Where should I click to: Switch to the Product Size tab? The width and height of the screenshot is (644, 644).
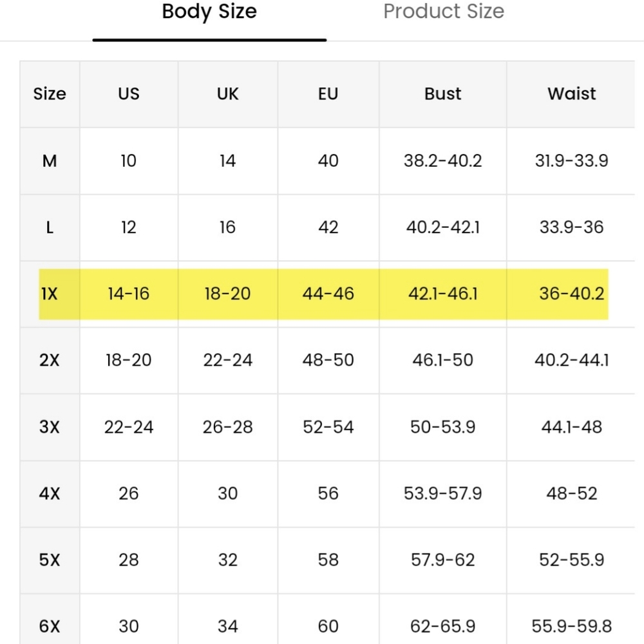pos(444,12)
